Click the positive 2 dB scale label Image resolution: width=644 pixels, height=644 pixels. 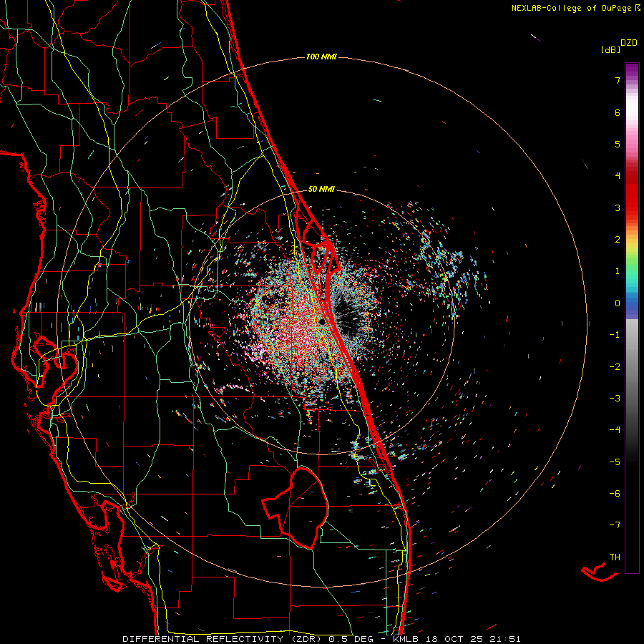(x=618, y=240)
